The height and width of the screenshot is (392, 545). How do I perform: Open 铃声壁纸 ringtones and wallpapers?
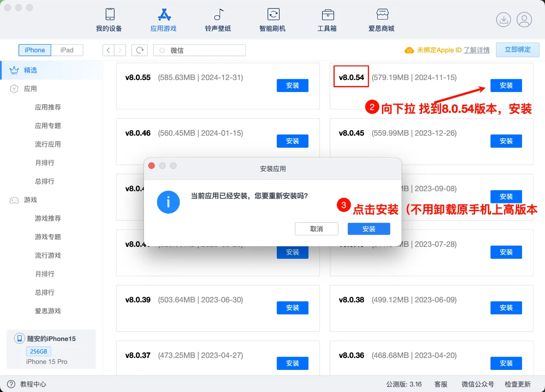pos(218,19)
